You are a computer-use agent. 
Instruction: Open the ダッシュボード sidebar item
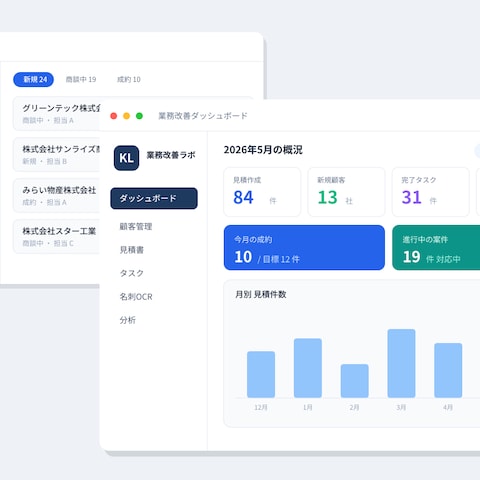[x=154, y=198]
